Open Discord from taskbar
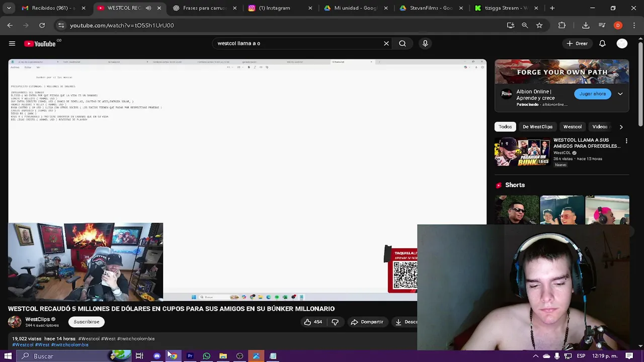 (x=157, y=356)
